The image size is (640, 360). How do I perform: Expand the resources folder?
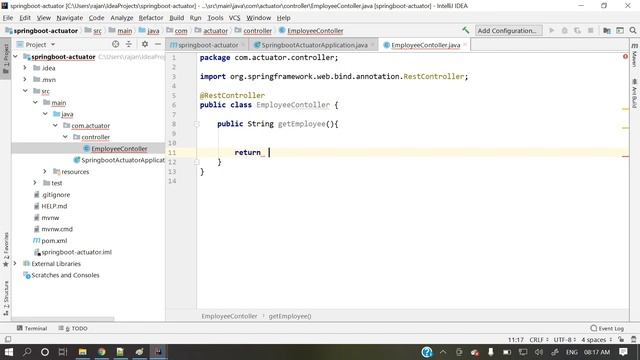45,171
